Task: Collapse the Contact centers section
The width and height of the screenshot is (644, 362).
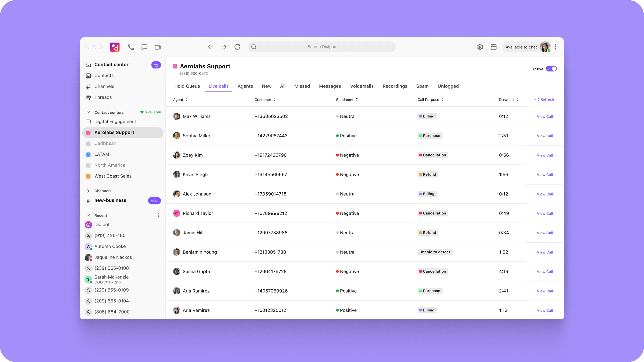Action: click(88, 112)
